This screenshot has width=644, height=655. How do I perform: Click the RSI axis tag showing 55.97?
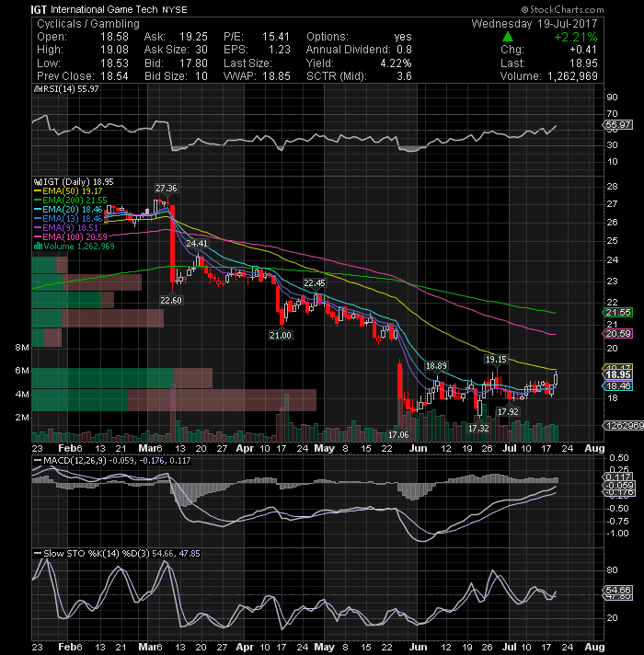click(617, 124)
